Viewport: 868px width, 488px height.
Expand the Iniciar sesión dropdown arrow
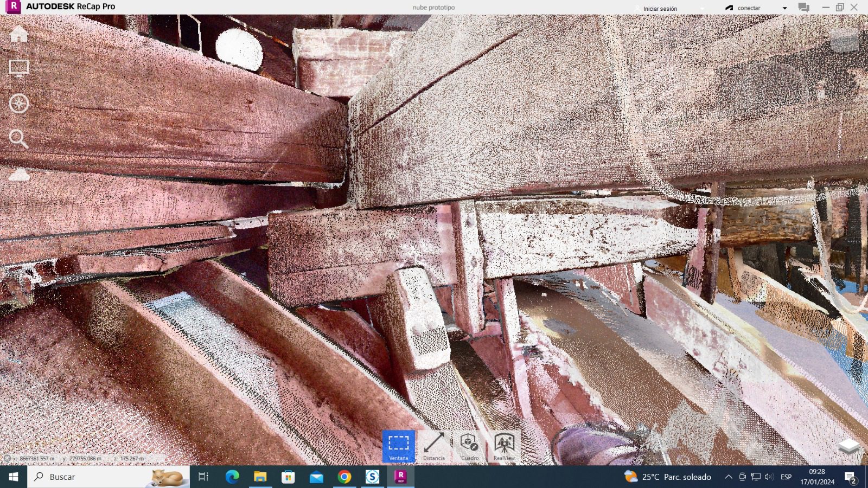[x=702, y=8]
